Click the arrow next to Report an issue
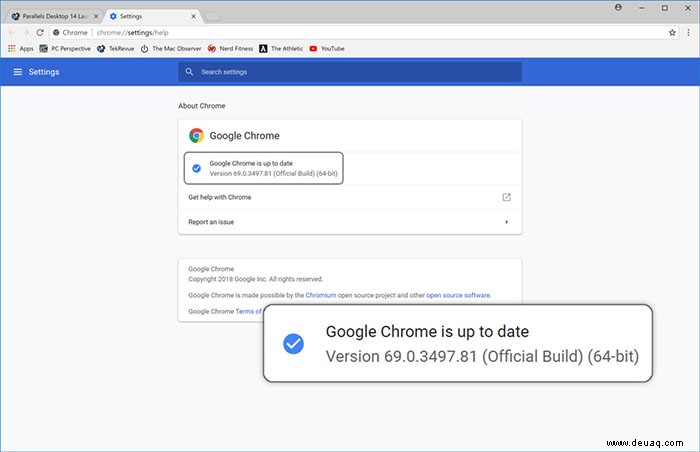The image size is (700, 452). point(506,222)
